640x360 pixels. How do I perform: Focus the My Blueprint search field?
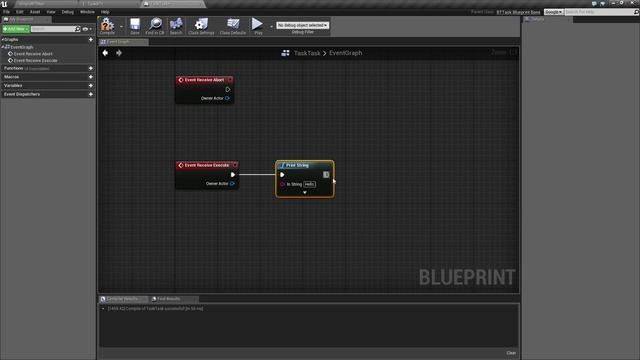coord(53,29)
